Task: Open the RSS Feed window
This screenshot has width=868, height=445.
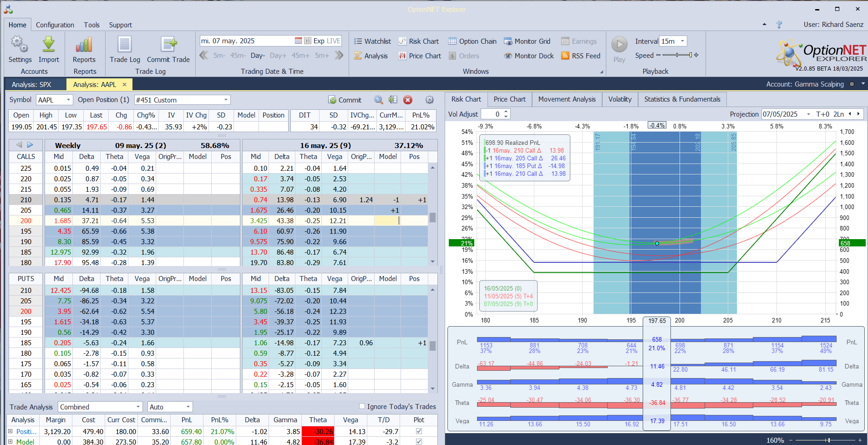Action: coord(581,56)
